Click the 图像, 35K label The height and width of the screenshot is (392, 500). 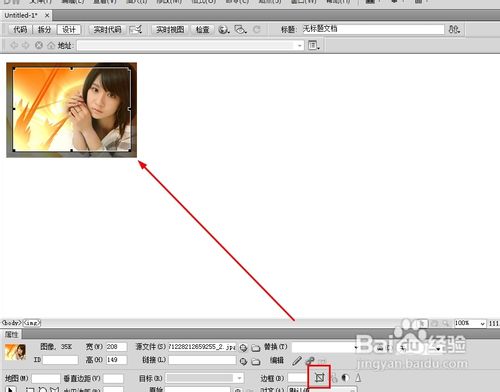click(56, 347)
